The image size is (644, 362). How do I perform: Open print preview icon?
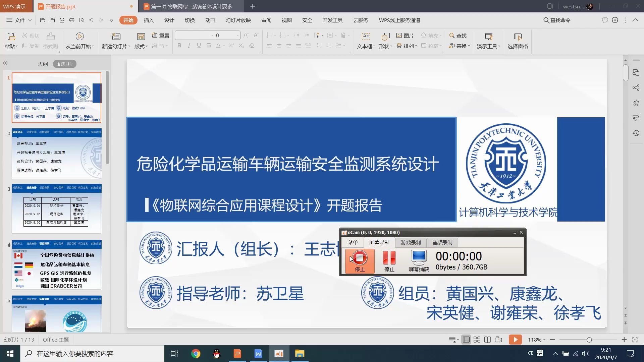82,20
